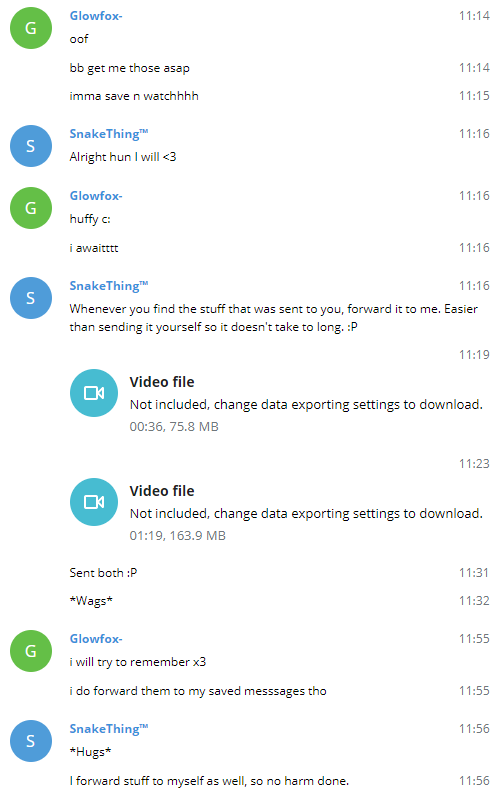The width and height of the screenshot is (490, 803).
Task: Click Glowfox avatar beside 'huffy c:' message
Action: pyautogui.click(x=31, y=208)
